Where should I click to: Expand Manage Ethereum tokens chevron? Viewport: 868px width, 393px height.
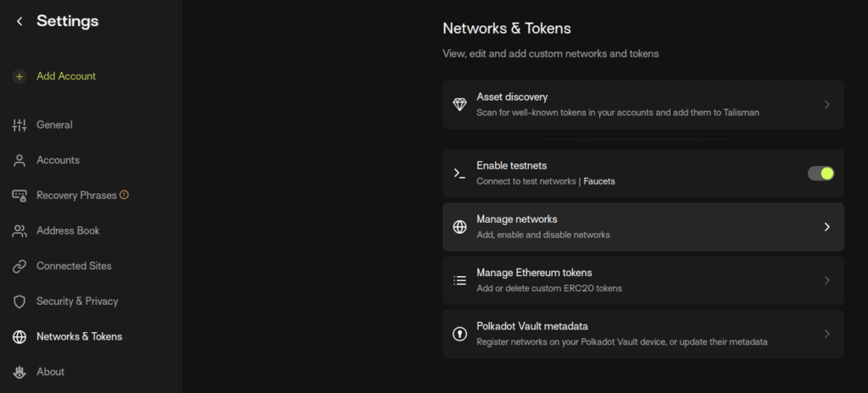(827, 280)
